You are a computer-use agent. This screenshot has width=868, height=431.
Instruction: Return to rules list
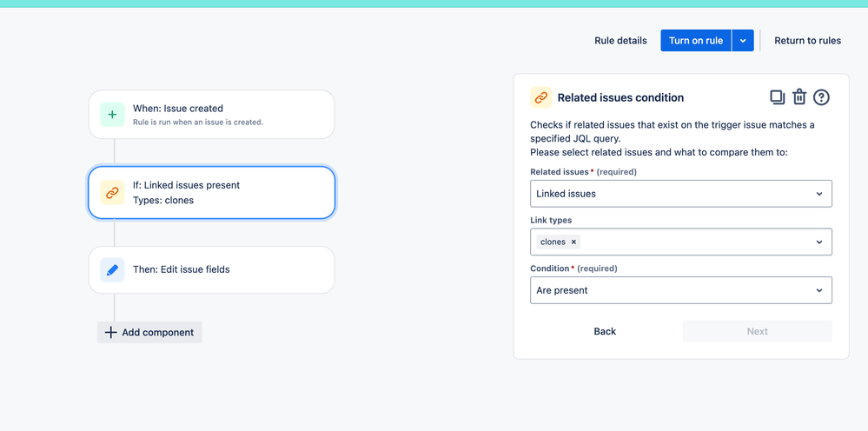pyautogui.click(x=808, y=40)
